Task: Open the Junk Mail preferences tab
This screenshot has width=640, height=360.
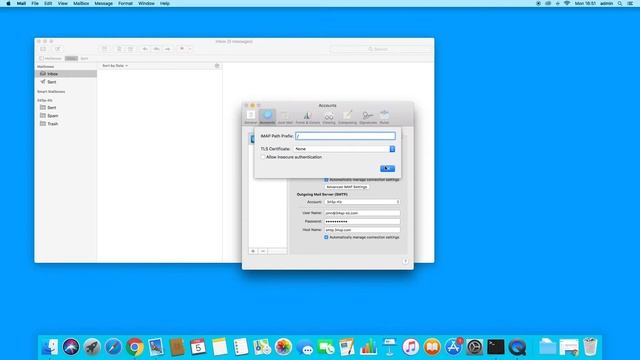Action: [285, 117]
